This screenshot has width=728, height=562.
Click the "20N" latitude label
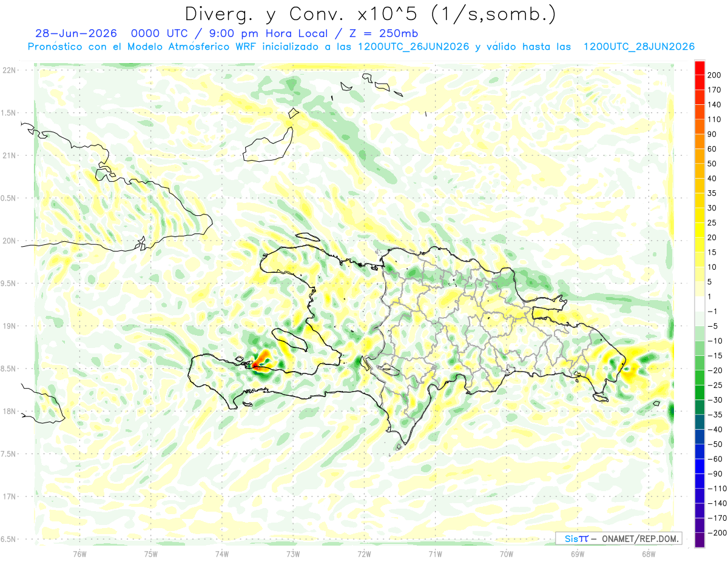pyautogui.click(x=9, y=241)
